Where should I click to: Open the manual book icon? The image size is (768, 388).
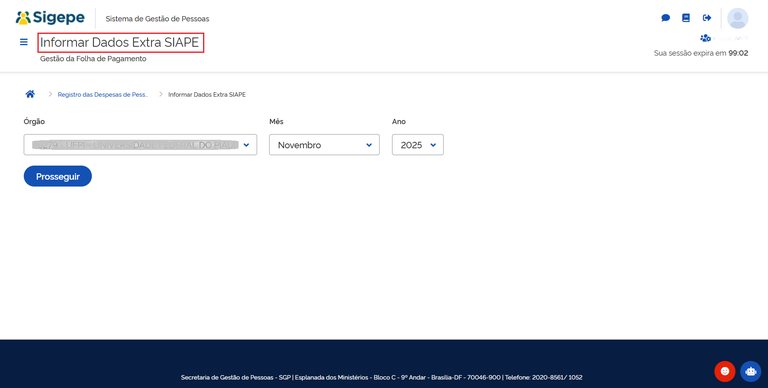coord(686,18)
